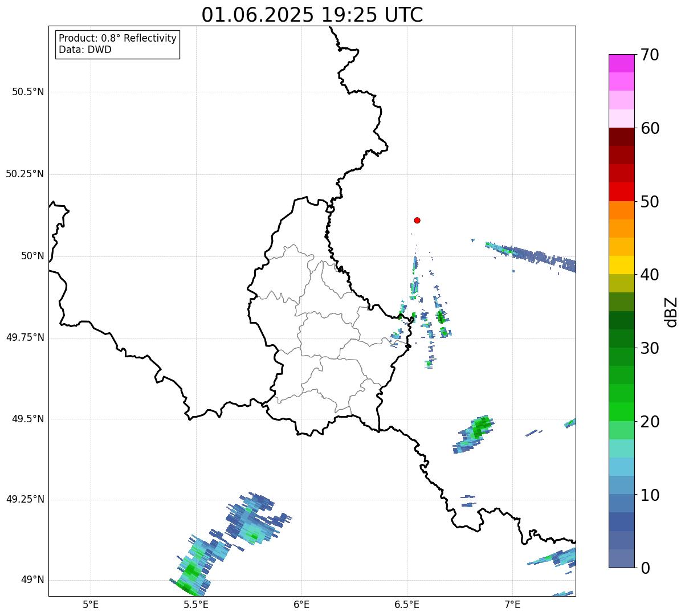Click the colorbar value 30
This screenshot has height=616, width=685.
[650, 348]
